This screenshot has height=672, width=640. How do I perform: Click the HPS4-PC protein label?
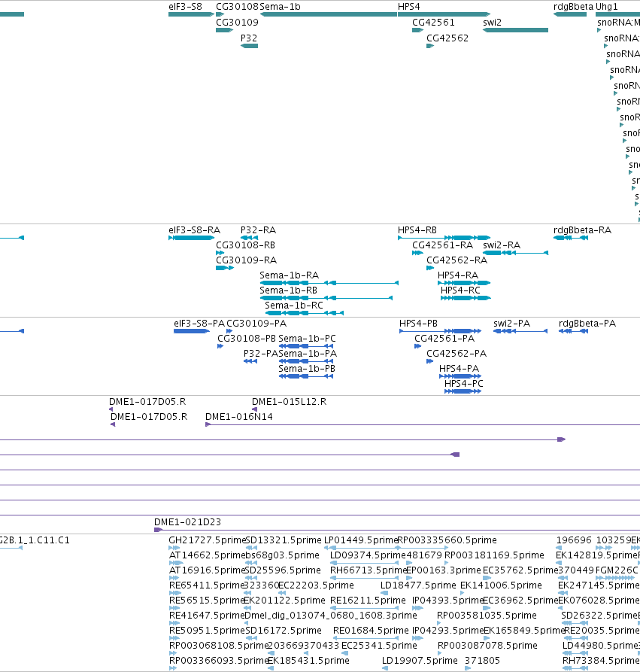463,384
